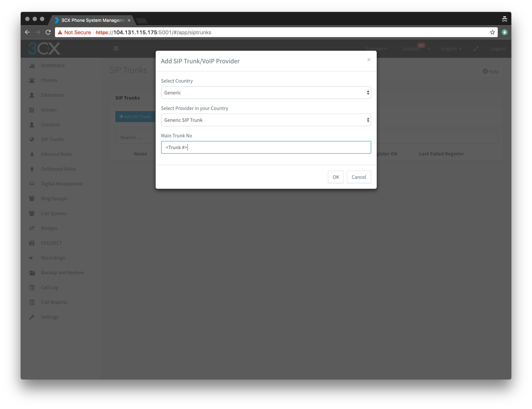Screen dimensions: 532x409
Task: Click the Logout link
Action: pos(498,49)
